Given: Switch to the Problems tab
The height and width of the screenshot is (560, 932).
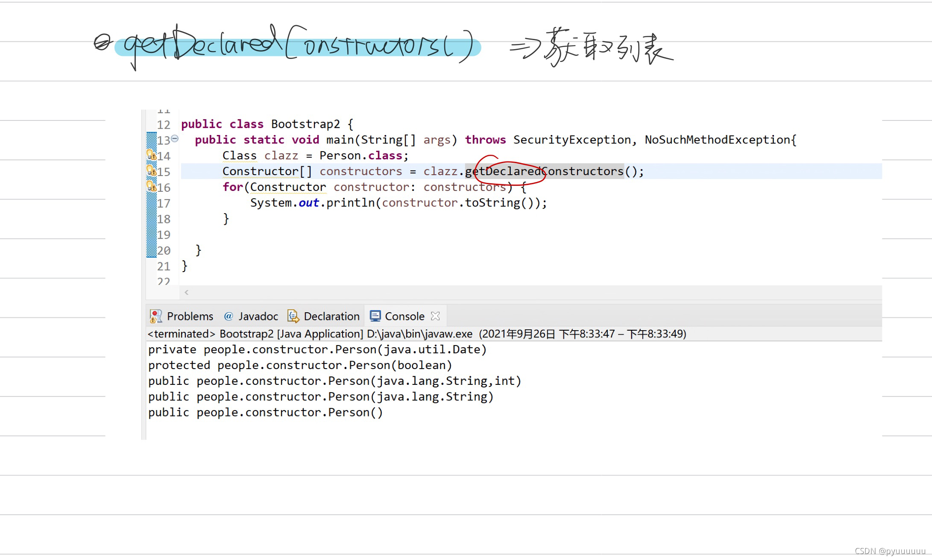Looking at the screenshot, I should [x=191, y=316].
